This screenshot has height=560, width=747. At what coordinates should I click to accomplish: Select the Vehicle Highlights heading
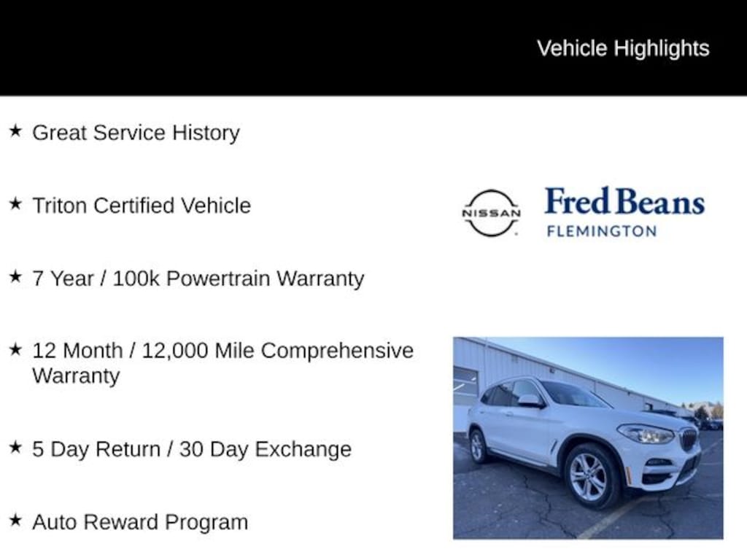623,48
